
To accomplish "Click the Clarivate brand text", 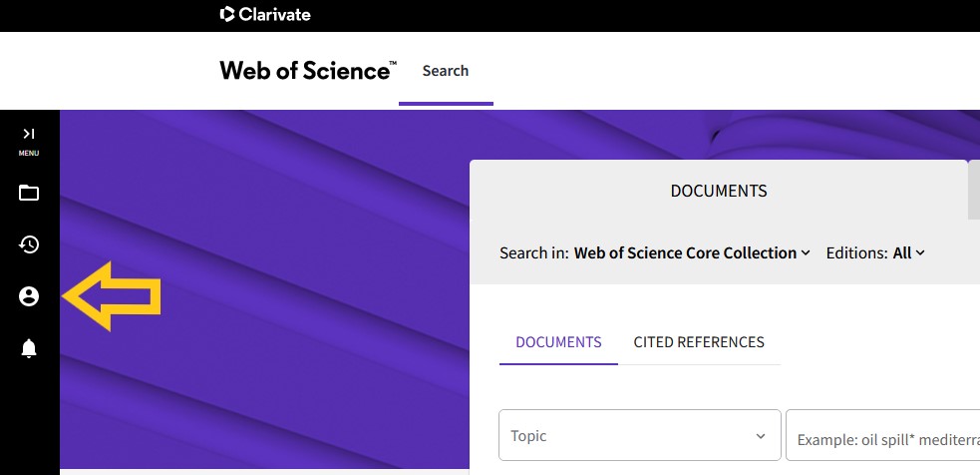I will point(274,14).
